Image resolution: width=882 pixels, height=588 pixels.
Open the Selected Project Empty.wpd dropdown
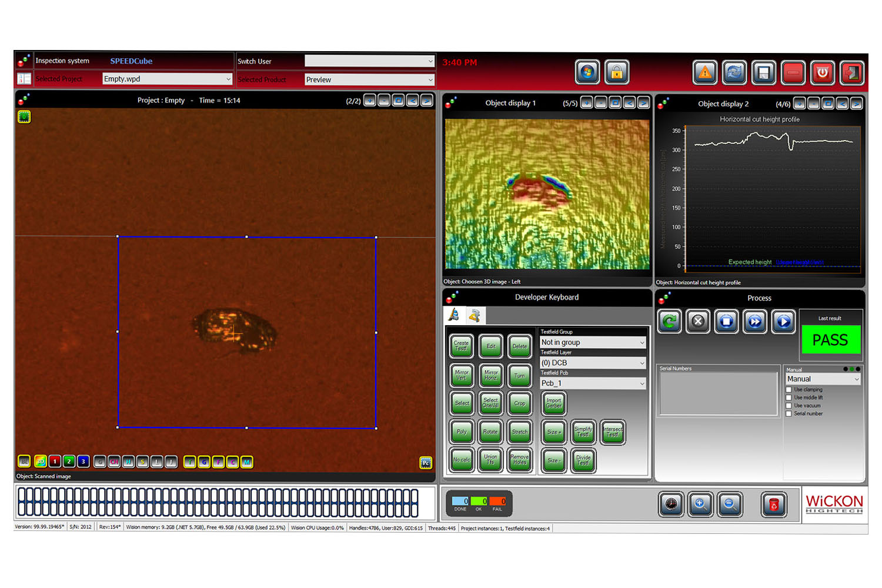[x=167, y=79]
